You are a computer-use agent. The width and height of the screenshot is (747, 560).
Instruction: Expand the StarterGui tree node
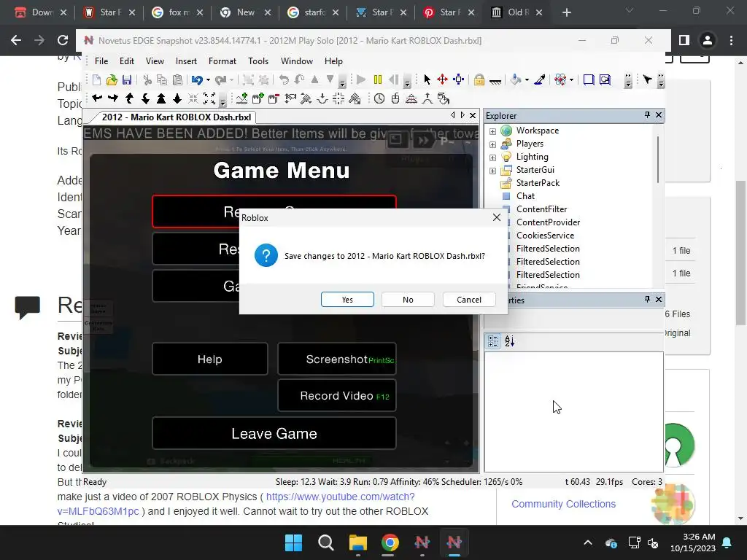[492, 171]
